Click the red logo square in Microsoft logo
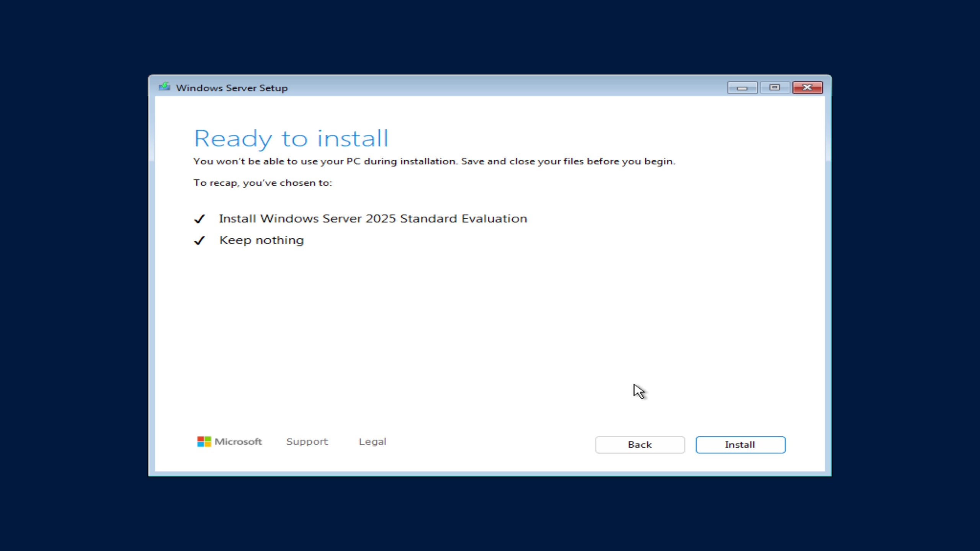Screen dimensions: 980x551 [200, 438]
